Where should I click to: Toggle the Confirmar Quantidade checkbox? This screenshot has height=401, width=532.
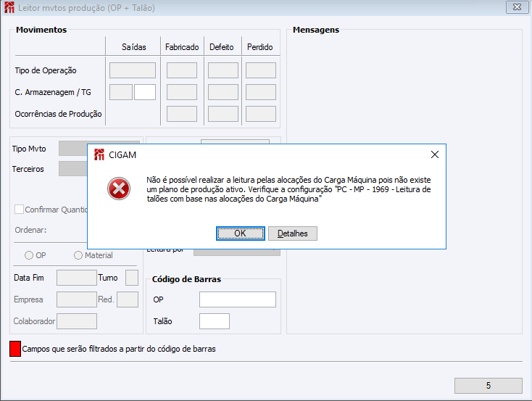click(x=19, y=209)
